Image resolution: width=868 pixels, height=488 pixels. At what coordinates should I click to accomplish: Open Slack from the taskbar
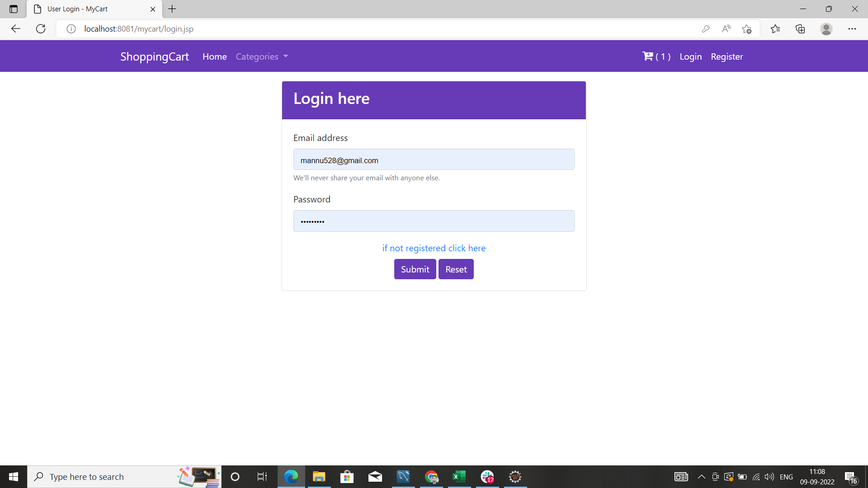487,476
